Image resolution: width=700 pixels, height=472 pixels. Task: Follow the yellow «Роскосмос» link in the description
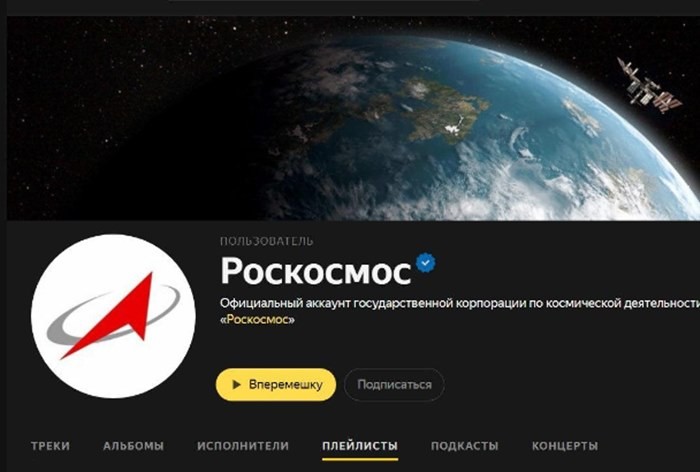click(258, 320)
